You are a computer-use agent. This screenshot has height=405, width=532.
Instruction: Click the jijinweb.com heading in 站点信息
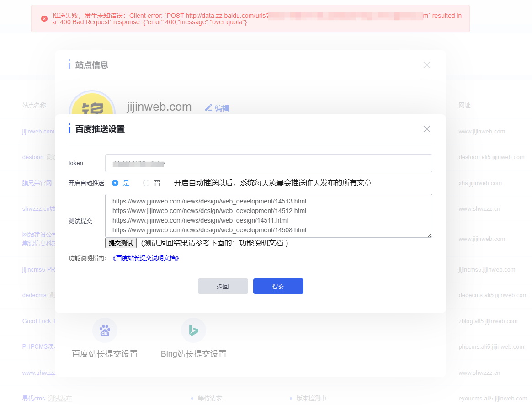pyautogui.click(x=159, y=107)
